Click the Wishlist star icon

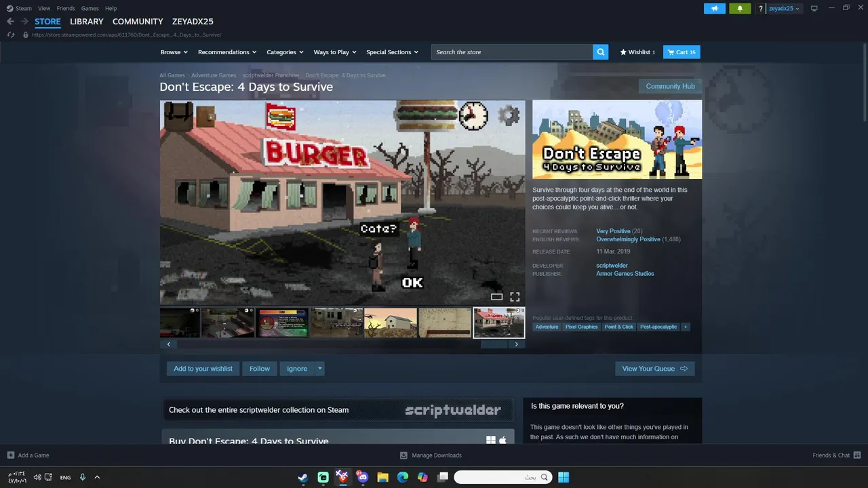[623, 52]
